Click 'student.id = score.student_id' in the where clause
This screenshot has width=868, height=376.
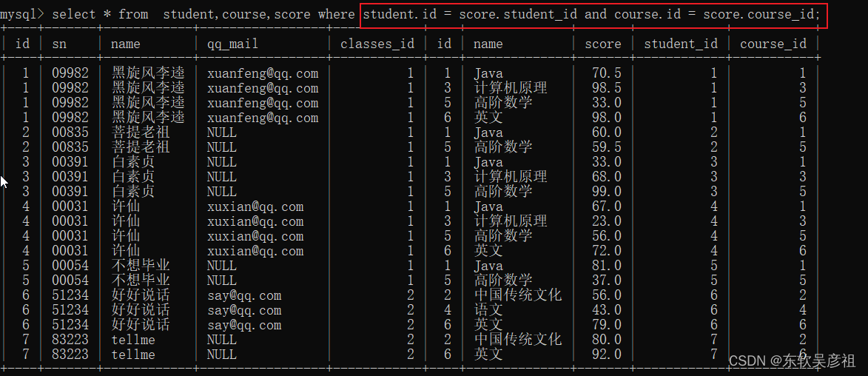click(470, 14)
